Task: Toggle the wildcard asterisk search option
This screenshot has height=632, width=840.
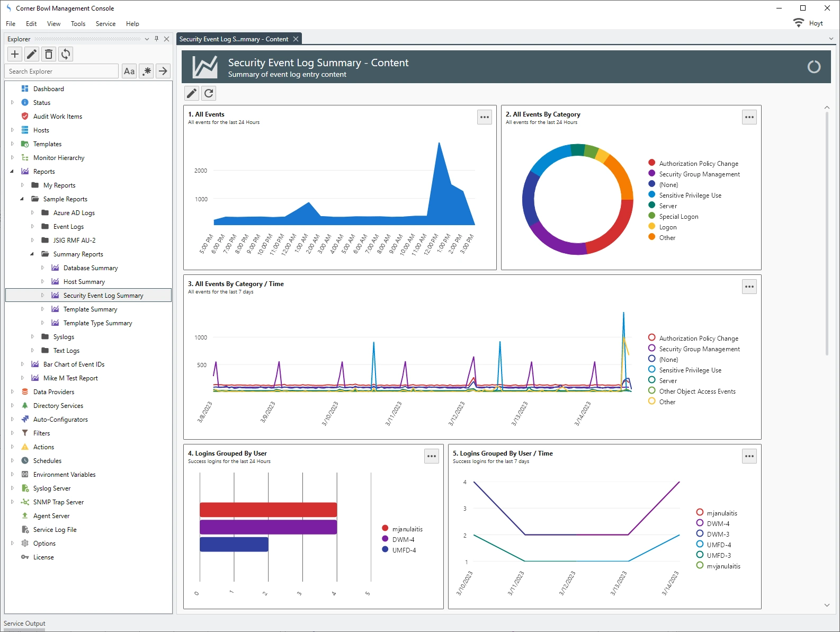Action: 147,71
